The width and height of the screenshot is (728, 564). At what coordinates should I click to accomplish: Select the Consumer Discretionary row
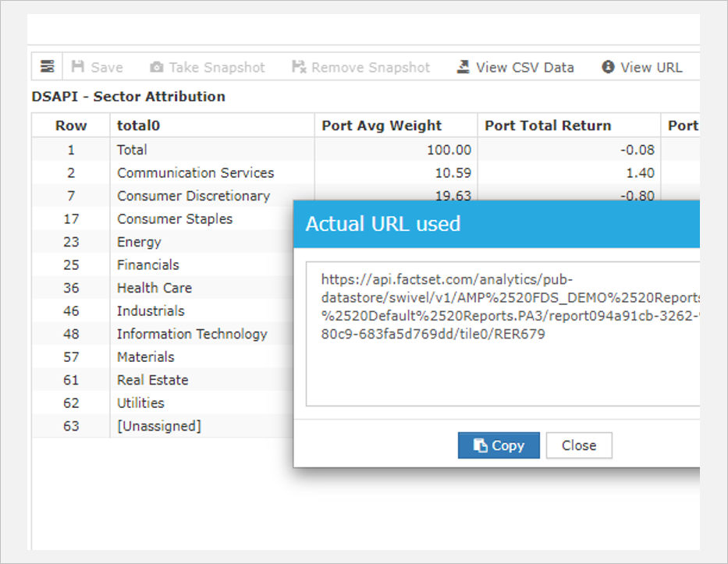(x=192, y=196)
